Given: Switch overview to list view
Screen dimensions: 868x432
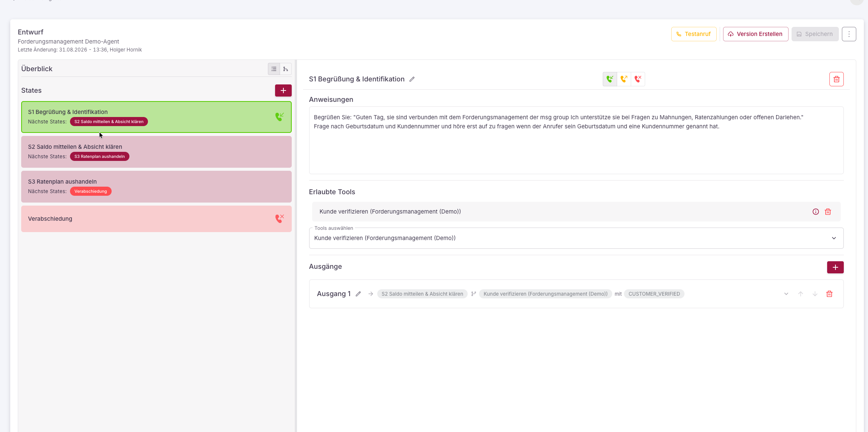Looking at the screenshot, I should point(274,69).
